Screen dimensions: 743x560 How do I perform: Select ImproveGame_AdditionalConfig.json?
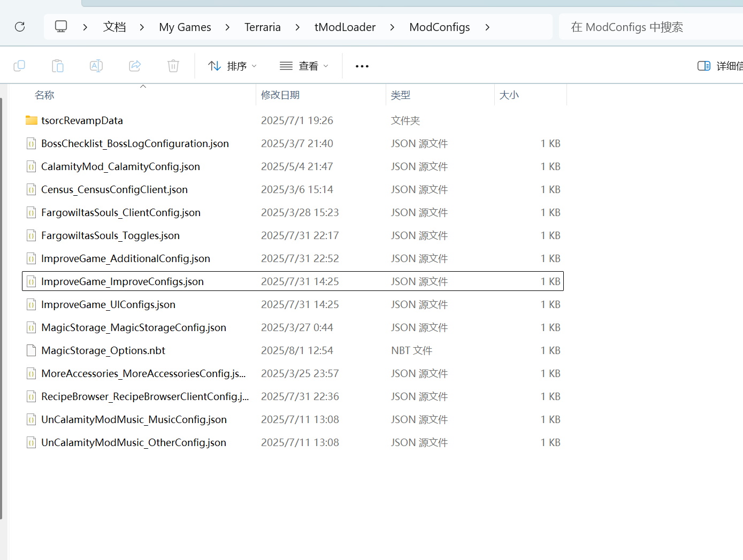tap(126, 258)
